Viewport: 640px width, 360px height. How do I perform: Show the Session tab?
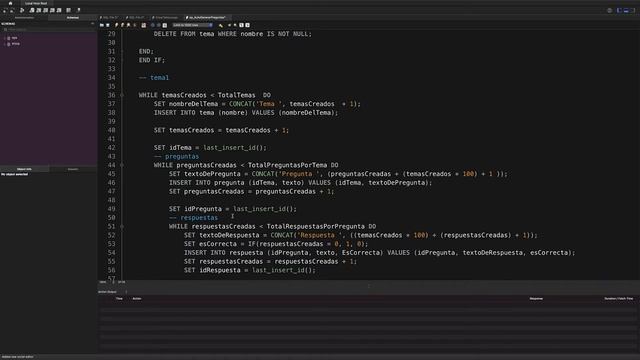[73, 169]
